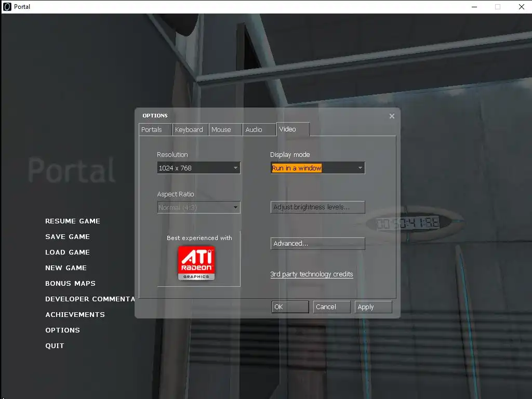Open Load Game menu entry
This screenshot has width=532, height=399.
pos(68,252)
